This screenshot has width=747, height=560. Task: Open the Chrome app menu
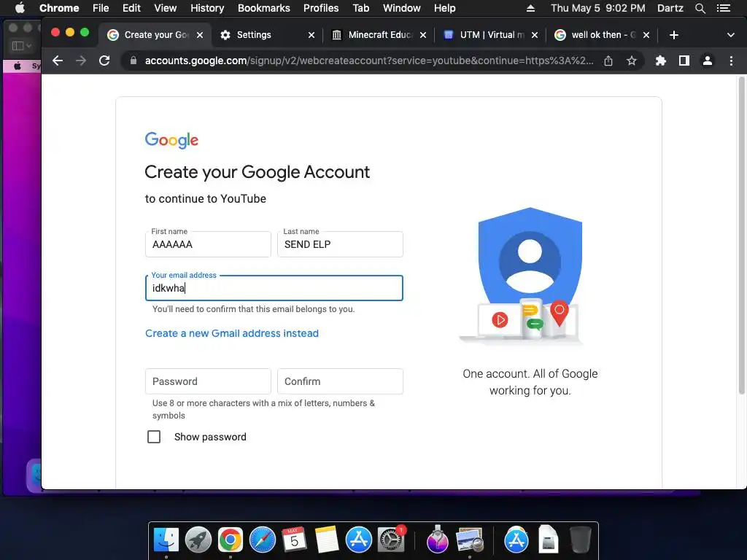tap(59, 8)
